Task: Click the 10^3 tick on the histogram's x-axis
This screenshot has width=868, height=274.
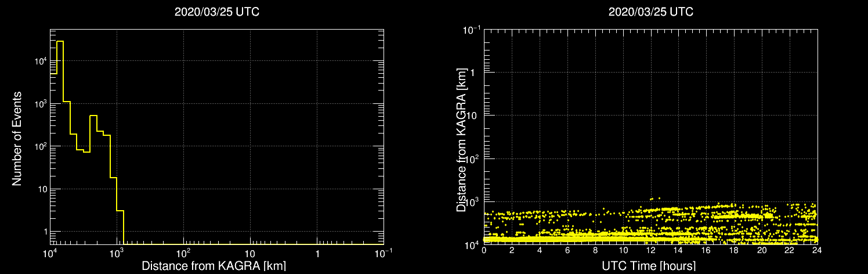Action: click(117, 253)
